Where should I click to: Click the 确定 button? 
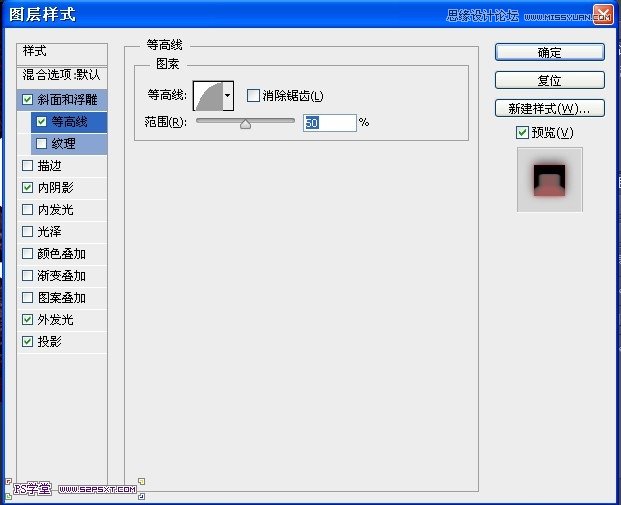(550, 52)
